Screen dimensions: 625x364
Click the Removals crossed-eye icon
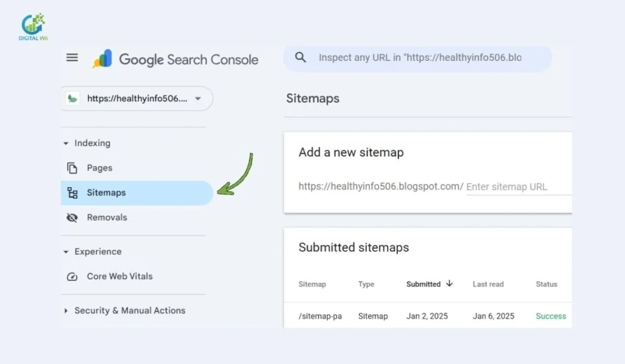click(x=72, y=217)
